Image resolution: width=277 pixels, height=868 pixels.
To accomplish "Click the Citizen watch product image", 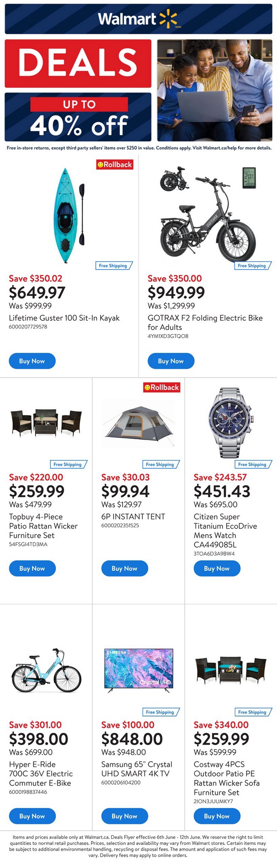I will pos(230,422).
